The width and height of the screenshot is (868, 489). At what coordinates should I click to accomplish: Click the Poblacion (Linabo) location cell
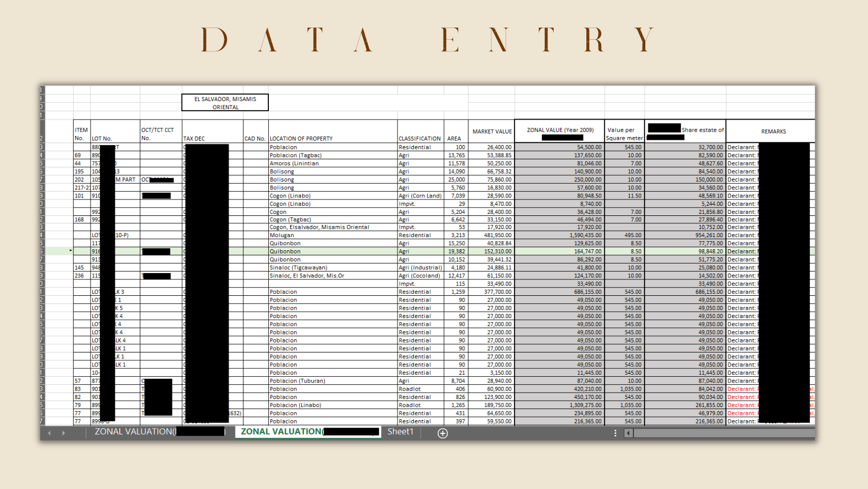(x=333, y=405)
